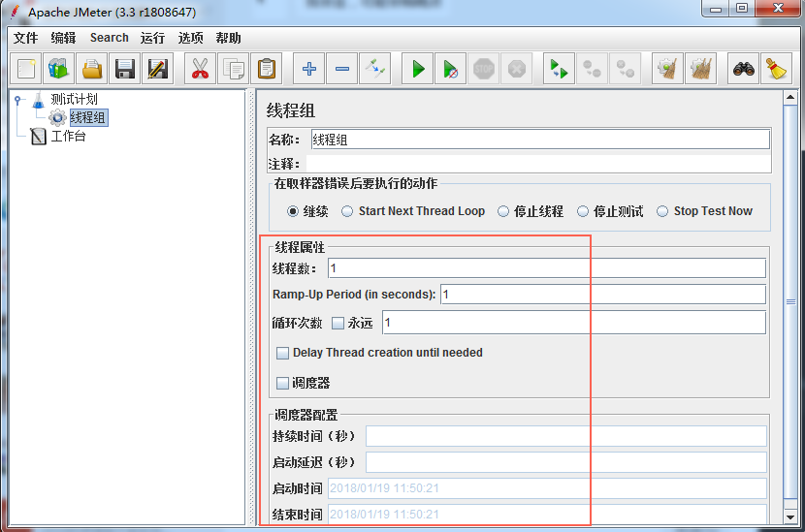
Task: Click the 结束时间 date field
Action: [x=547, y=514]
